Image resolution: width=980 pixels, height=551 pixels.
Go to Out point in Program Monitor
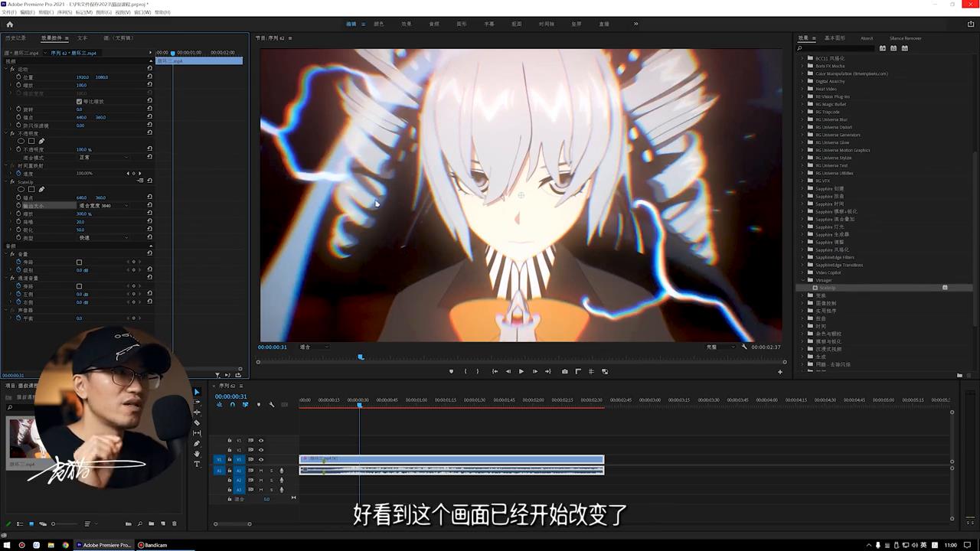coord(547,371)
